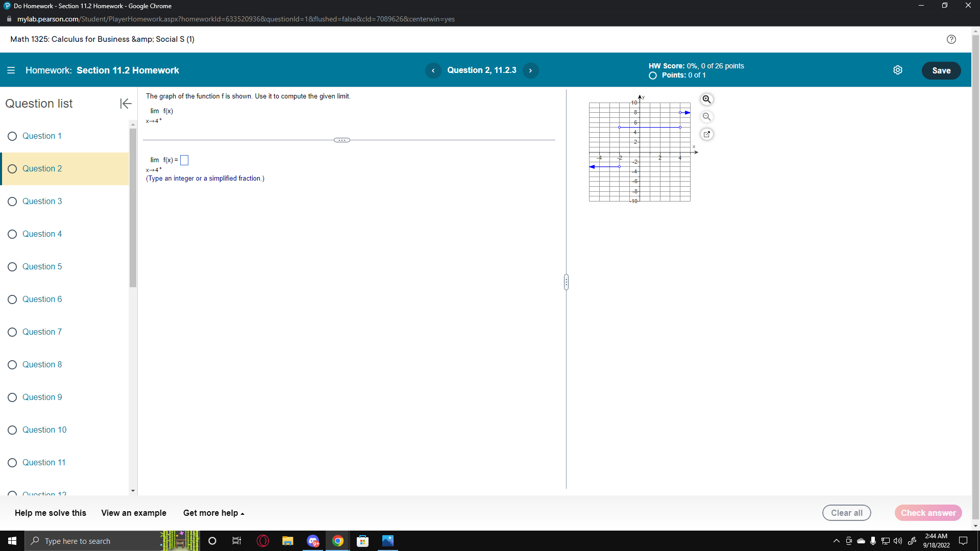This screenshot has height=551, width=980.
Task: Select Question 8 in the question list
Action: (42, 364)
